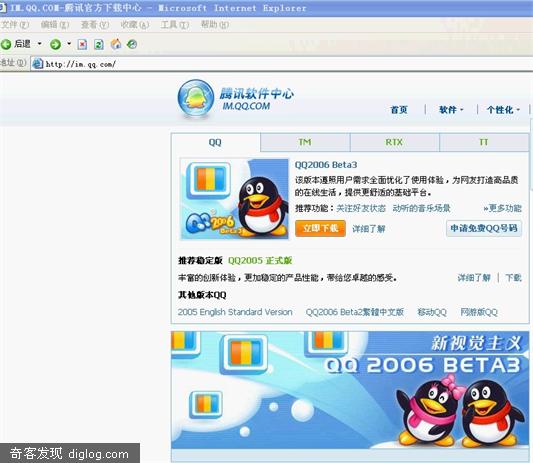
Task: Click the 其他版本QQ heading text
Action: [202, 295]
